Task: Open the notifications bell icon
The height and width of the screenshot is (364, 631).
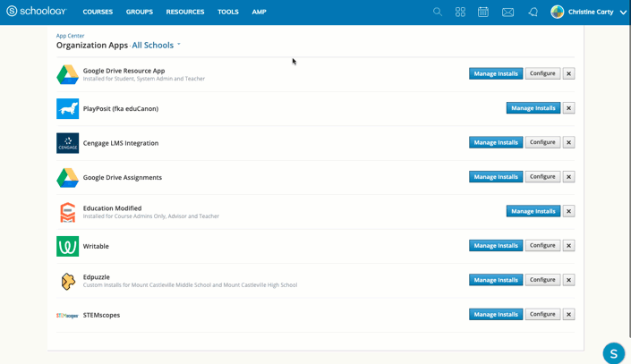Action: 533,13
